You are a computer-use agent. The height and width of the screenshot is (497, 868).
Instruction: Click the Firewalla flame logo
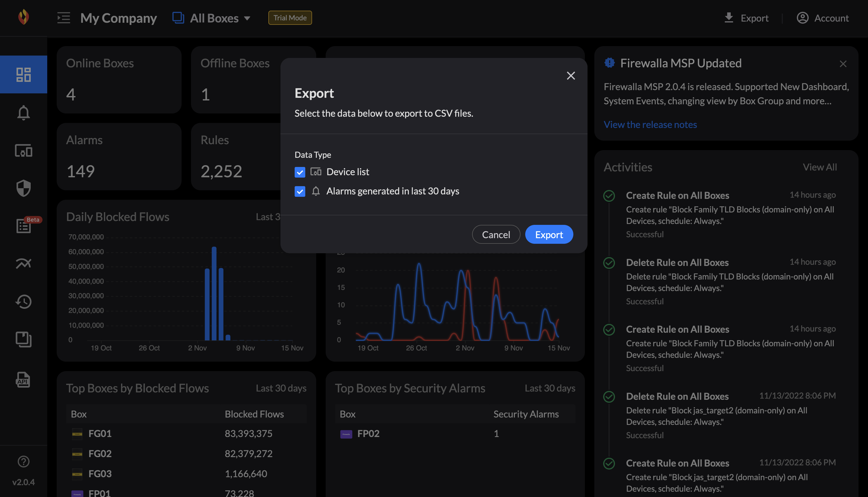24,17
